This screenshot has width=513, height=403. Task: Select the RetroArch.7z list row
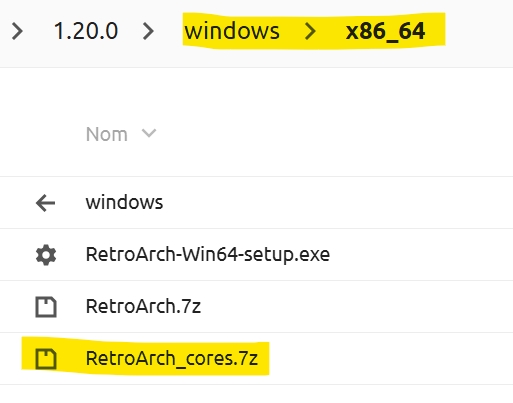point(256,307)
